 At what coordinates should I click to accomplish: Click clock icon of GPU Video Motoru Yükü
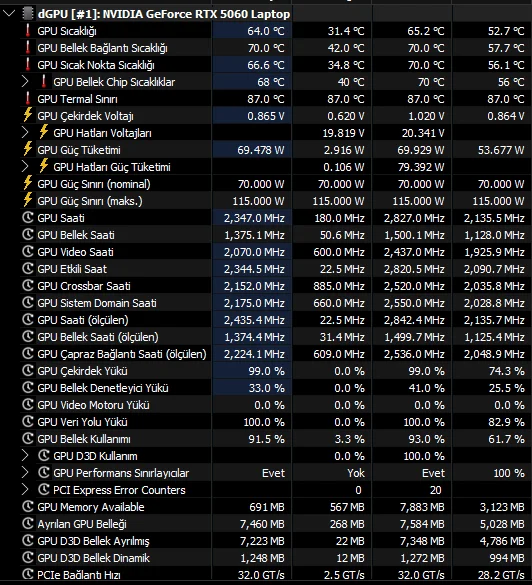coord(28,404)
